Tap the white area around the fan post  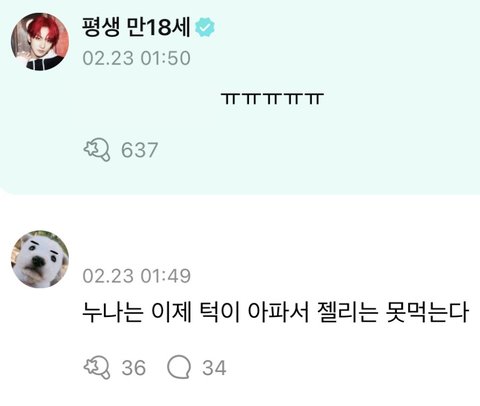tap(240, 300)
